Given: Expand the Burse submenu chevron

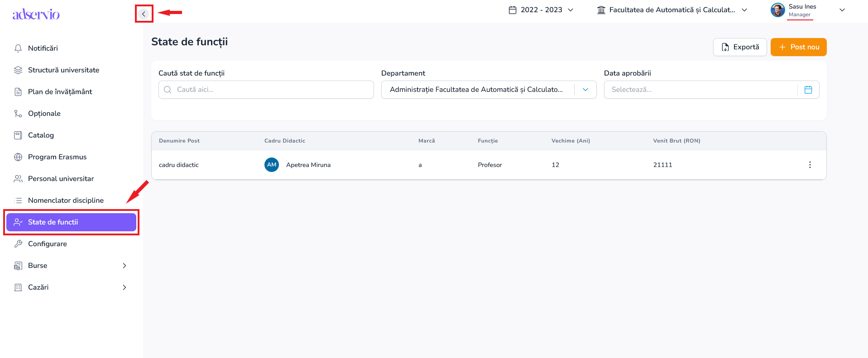Looking at the screenshot, I should (125, 266).
